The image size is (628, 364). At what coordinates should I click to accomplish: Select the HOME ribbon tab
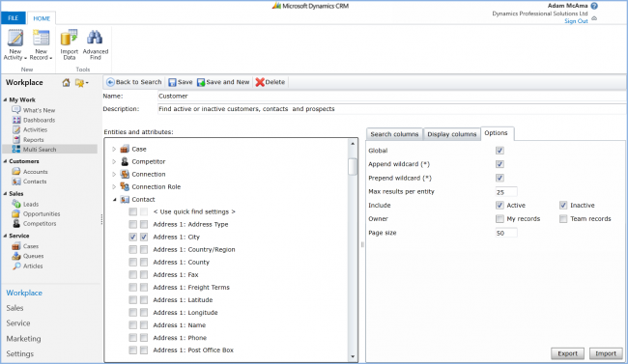(42, 18)
